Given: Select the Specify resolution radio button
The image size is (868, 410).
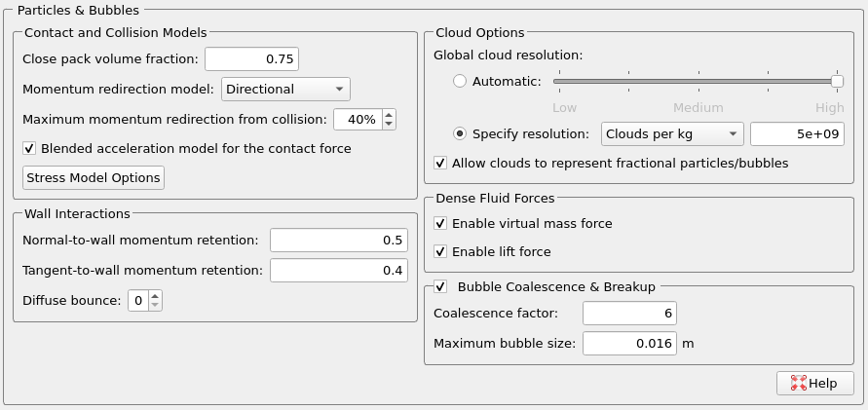Looking at the screenshot, I should [x=461, y=133].
